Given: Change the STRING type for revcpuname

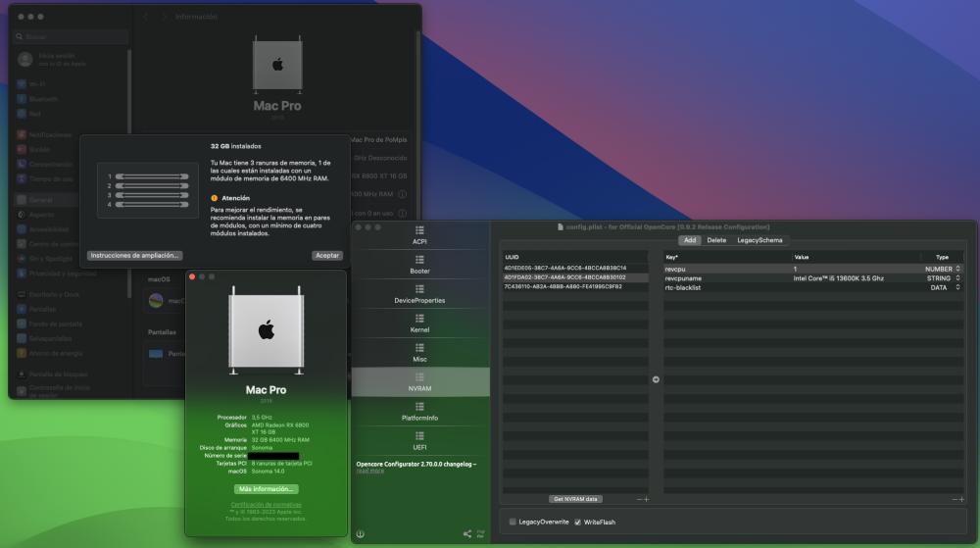Looking at the screenshot, I should pyautogui.click(x=943, y=278).
